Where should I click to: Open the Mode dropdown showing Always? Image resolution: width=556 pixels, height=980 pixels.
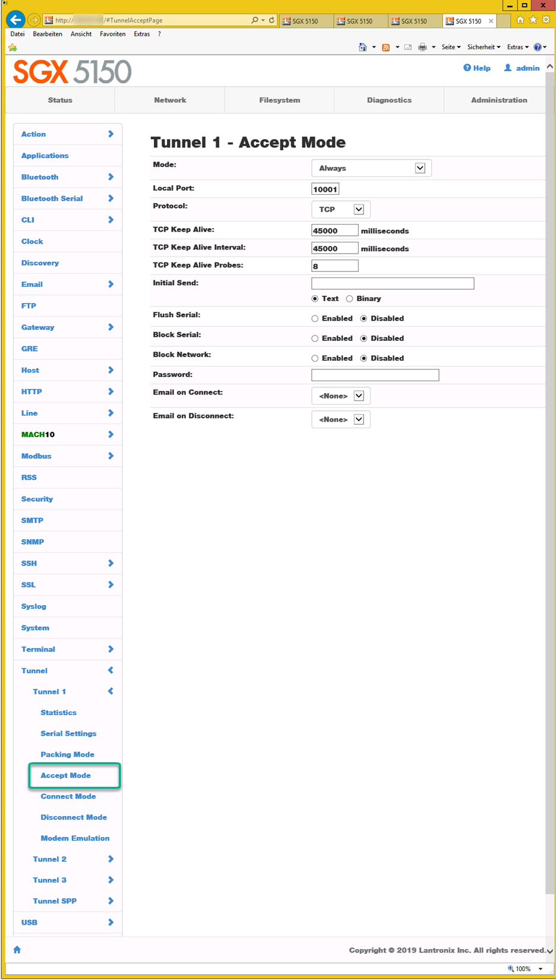(x=371, y=168)
